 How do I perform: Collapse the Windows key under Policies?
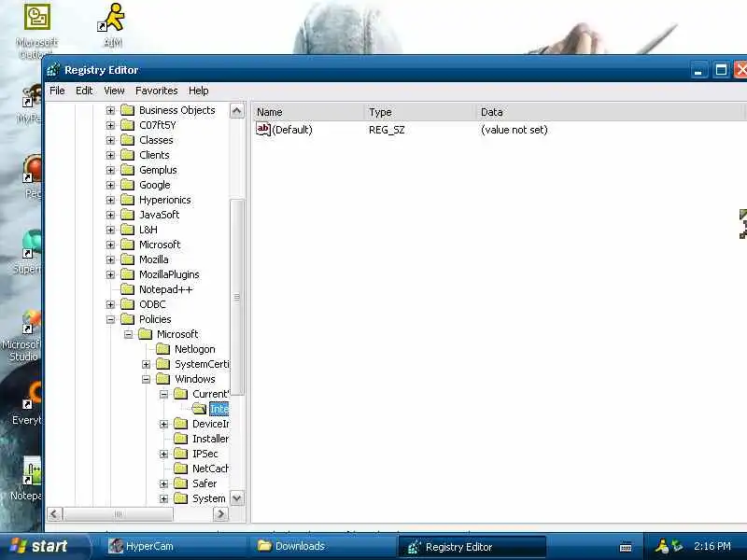(x=147, y=380)
